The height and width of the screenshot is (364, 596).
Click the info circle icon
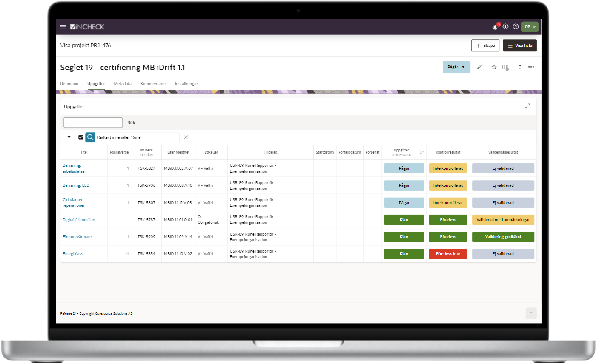click(506, 26)
